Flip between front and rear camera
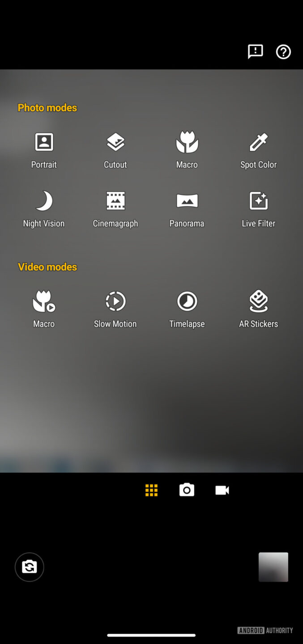 [x=30, y=567]
